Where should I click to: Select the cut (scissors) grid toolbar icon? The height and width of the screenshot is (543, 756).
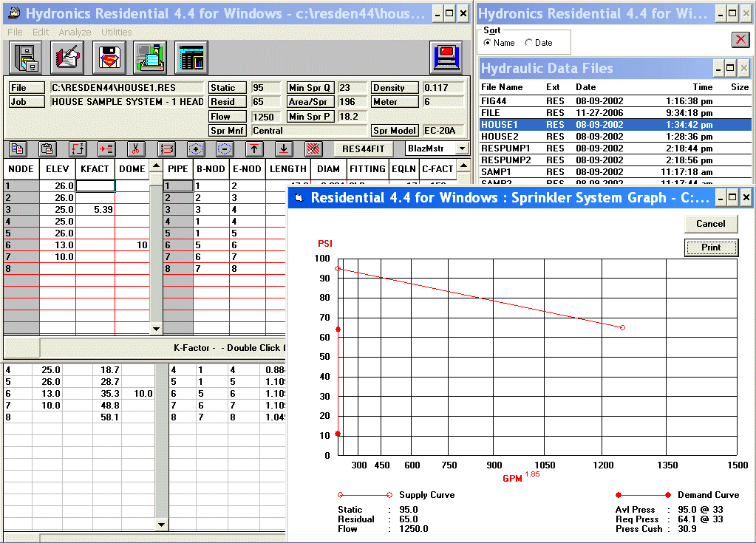click(136, 148)
